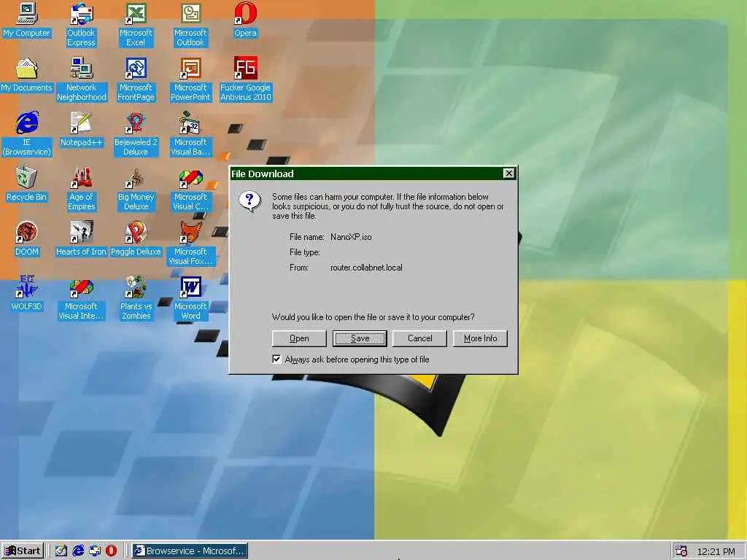Click the 12:21 PM taskbar clock

tap(716, 551)
